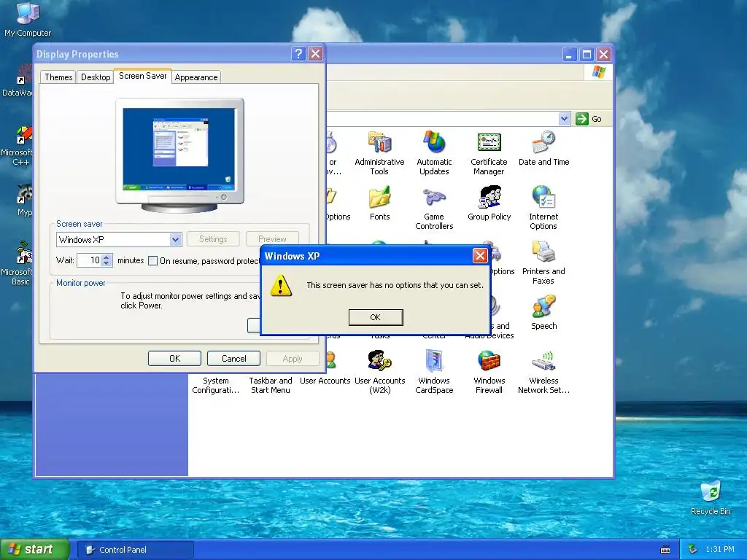Open the Screen saver dropdown list
The image size is (747, 560).
point(175,239)
